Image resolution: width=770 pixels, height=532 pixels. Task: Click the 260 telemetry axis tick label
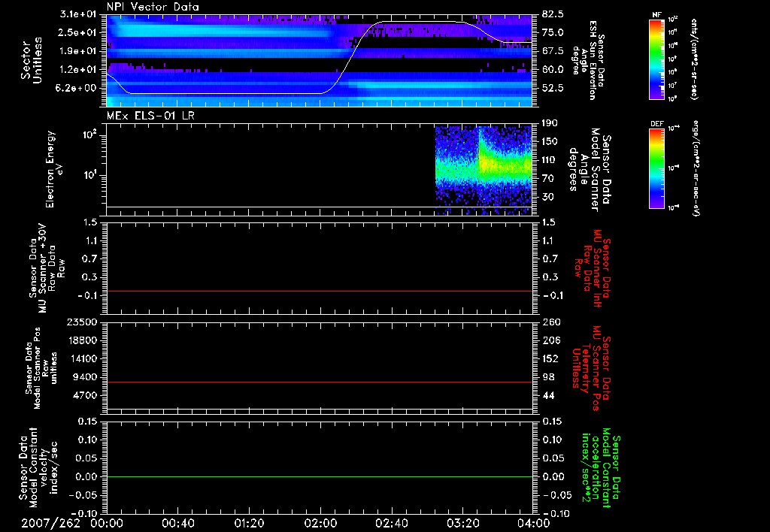click(550, 322)
